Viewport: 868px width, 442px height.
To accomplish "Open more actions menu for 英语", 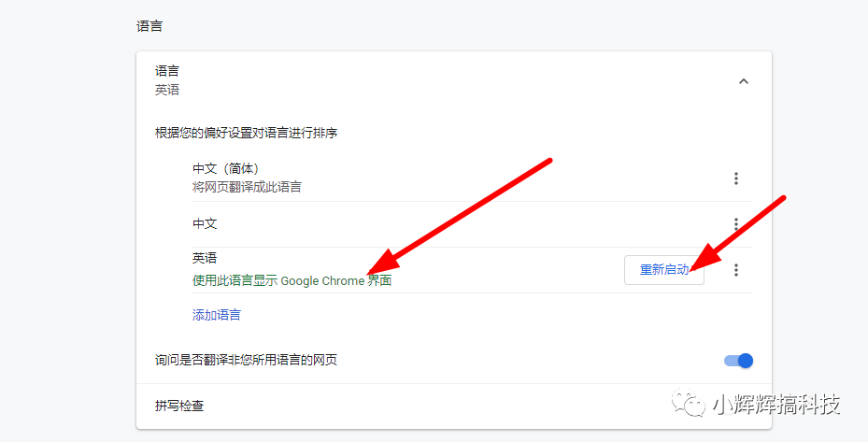I will point(736,270).
